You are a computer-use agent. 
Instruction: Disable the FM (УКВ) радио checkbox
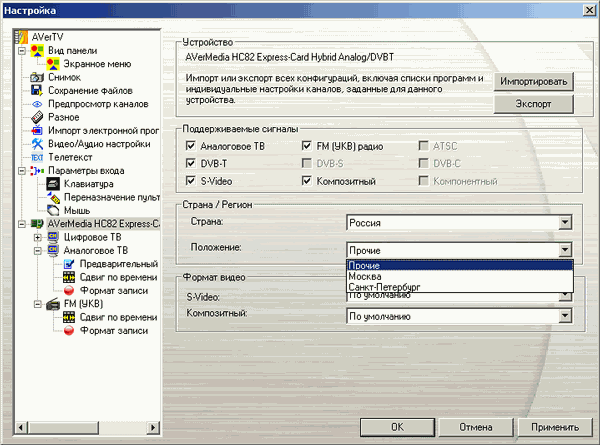pyautogui.click(x=308, y=145)
